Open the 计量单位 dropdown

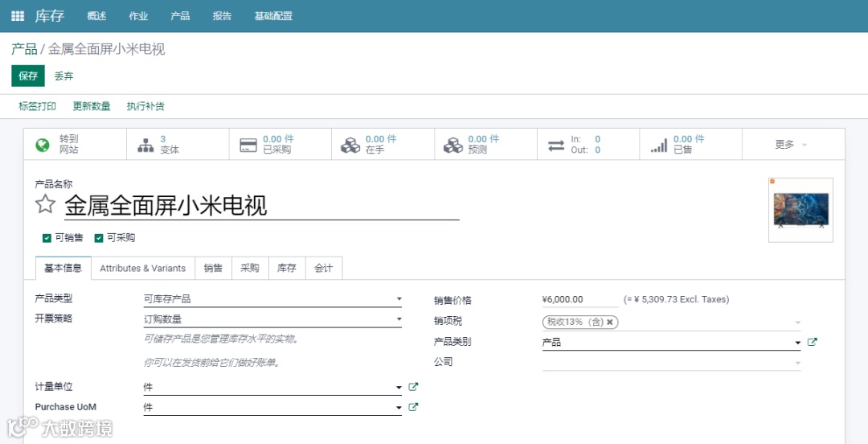pos(272,388)
